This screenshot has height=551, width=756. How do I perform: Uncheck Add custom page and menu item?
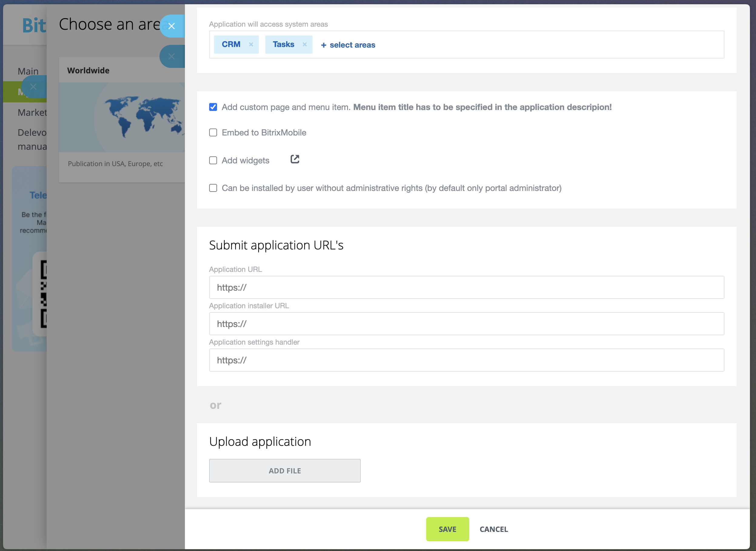point(213,107)
